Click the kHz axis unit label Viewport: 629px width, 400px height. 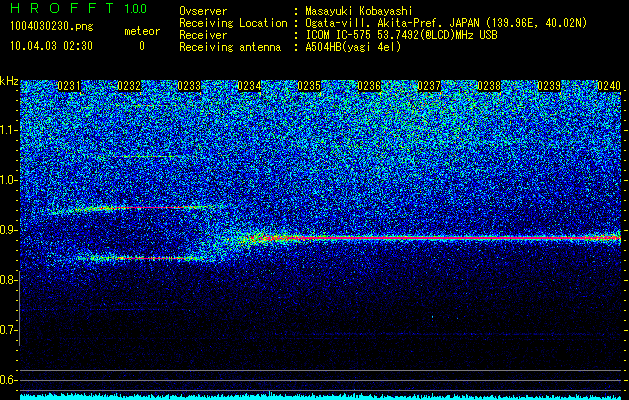(x=9, y=82)
